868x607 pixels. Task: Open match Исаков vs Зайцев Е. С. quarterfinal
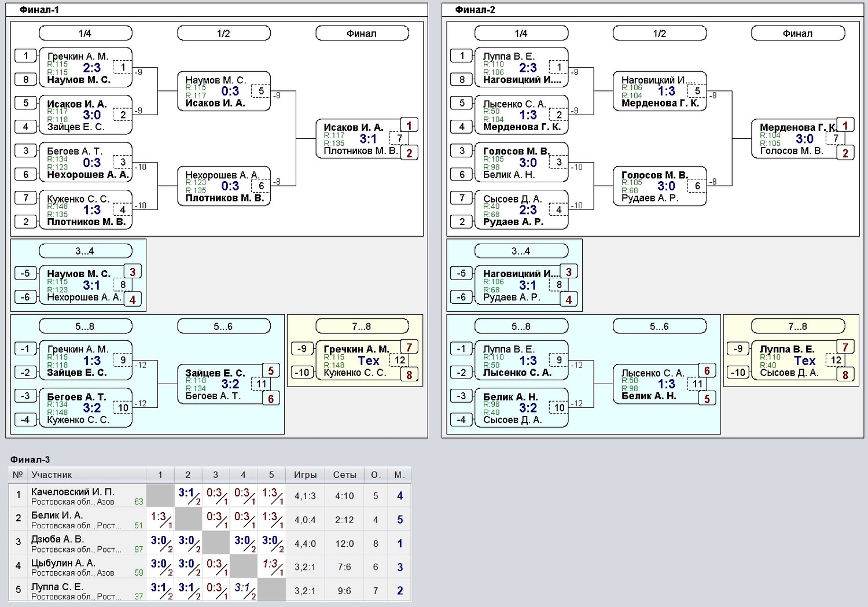[85, 115]
